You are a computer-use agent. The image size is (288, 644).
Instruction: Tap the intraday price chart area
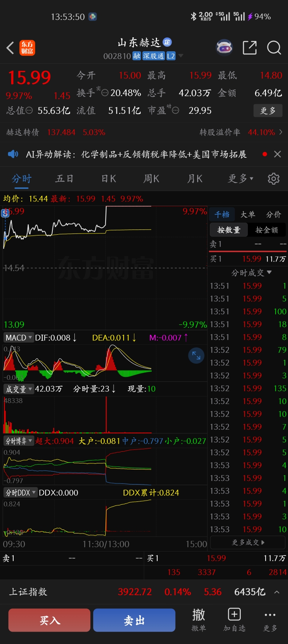click(x=105, y=268)
